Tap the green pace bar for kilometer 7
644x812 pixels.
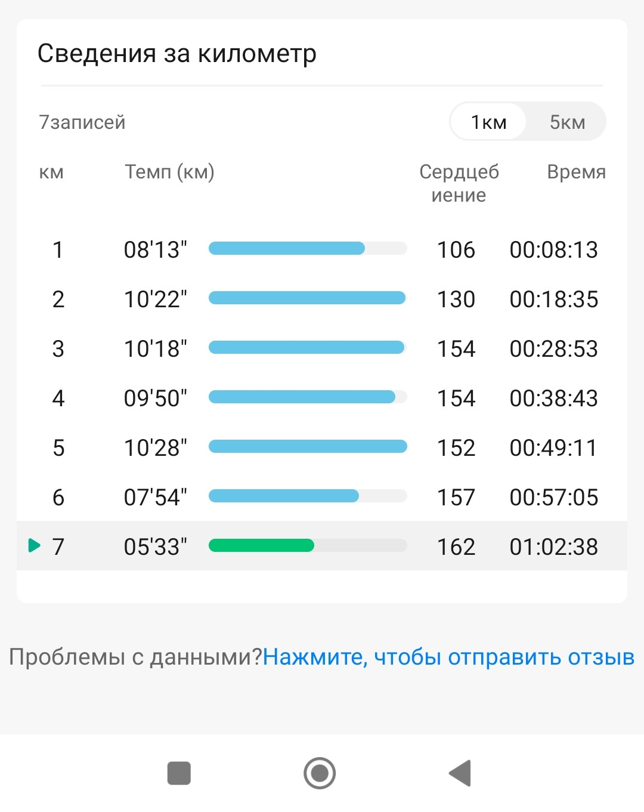tap(261, 545)
